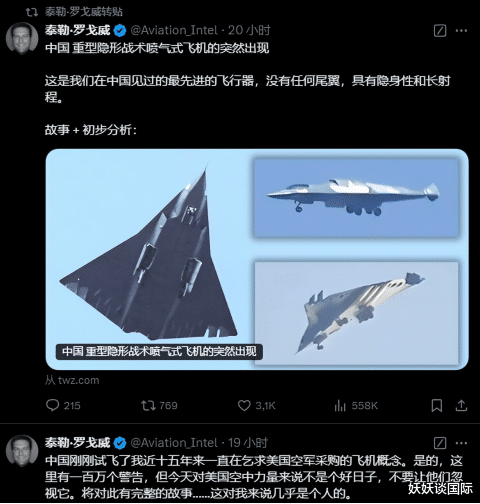The image size is (480, 504).
Task: View the top-right side-view aircraft photo
Action: 356,198
